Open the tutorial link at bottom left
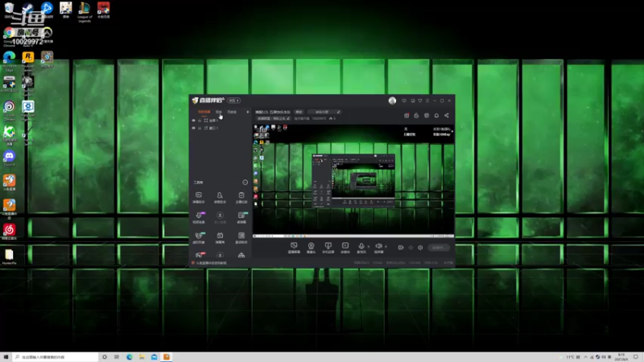This screenshot has width=644, height=362. 209,263
